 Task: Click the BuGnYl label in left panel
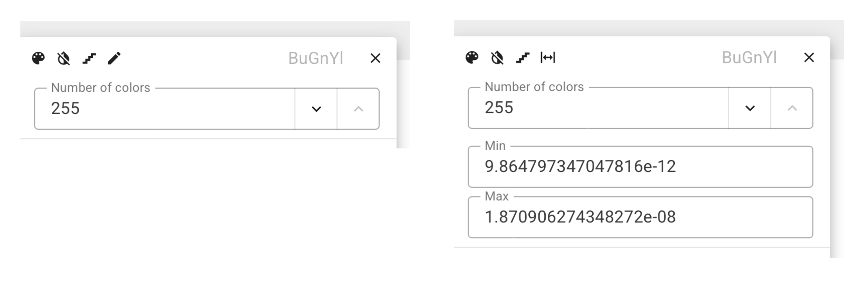[x=316, y=58]
